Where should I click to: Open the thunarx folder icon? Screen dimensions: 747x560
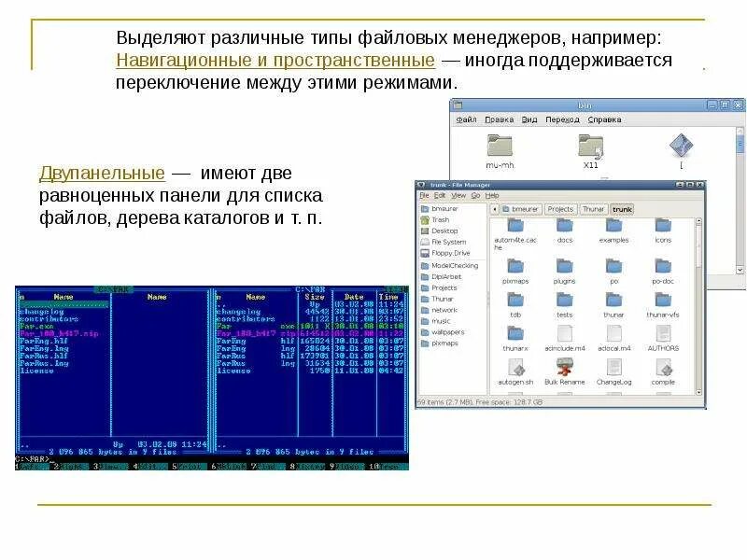pos(515,334)
